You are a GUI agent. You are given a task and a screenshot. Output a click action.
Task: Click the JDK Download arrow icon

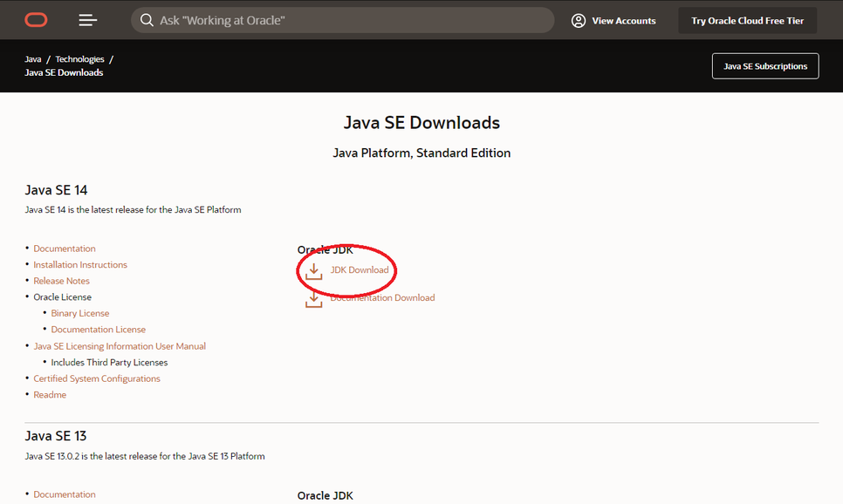314,272
